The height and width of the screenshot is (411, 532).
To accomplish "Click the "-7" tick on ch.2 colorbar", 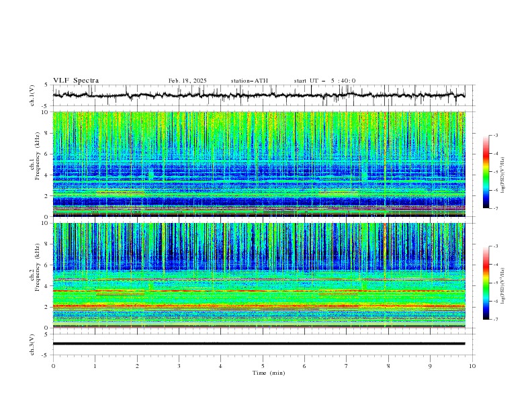I will pyautogui.click(x=496, y=320).
